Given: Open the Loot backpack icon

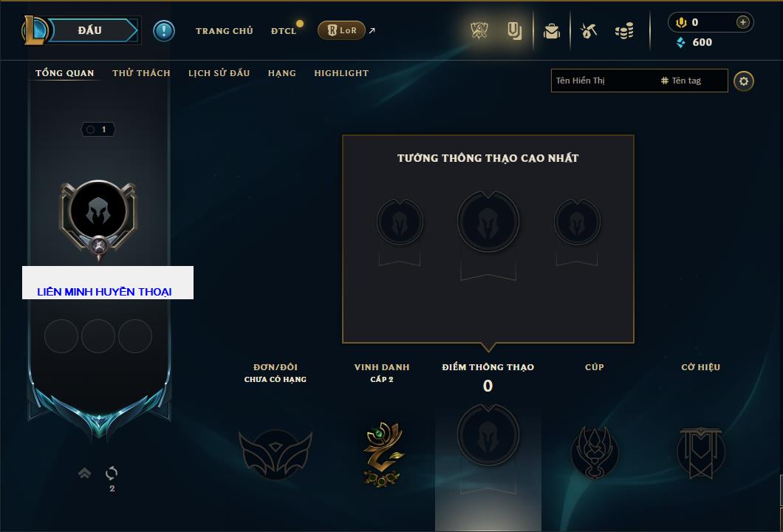Looking at the screenshot, I should (552, 31).
